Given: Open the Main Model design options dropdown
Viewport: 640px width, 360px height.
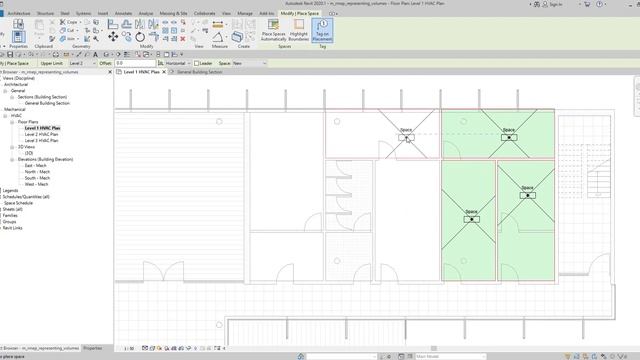Looking at the screenshot, I should 451,356.
